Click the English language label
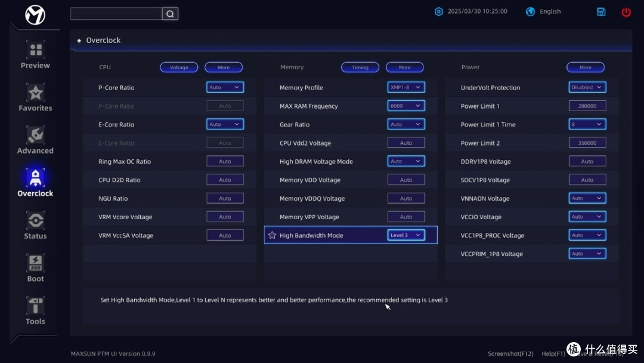This screenshot has width=644, height=363. pyautogui.click(x=550, y=11)
